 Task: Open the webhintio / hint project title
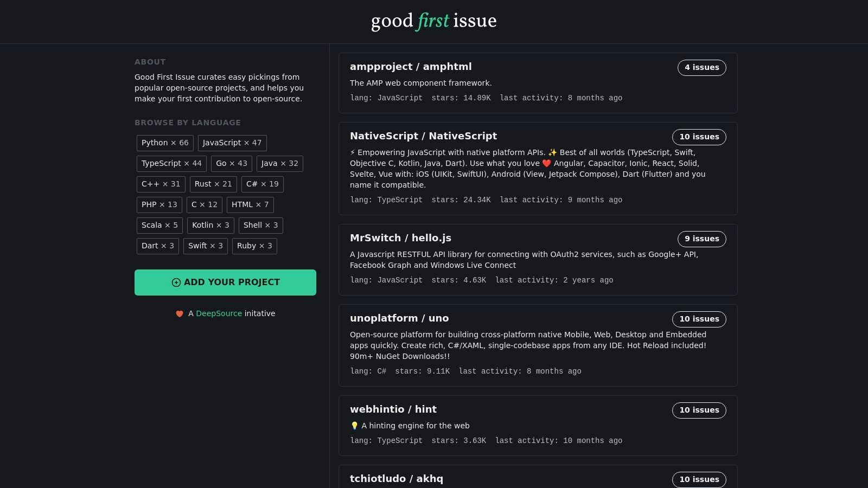[393, 409]
